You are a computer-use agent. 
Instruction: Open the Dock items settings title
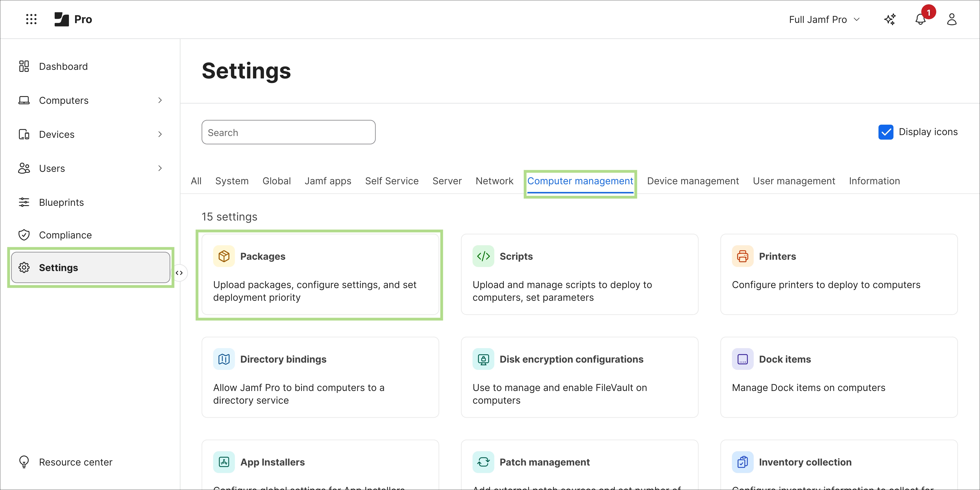pos(785,359)
